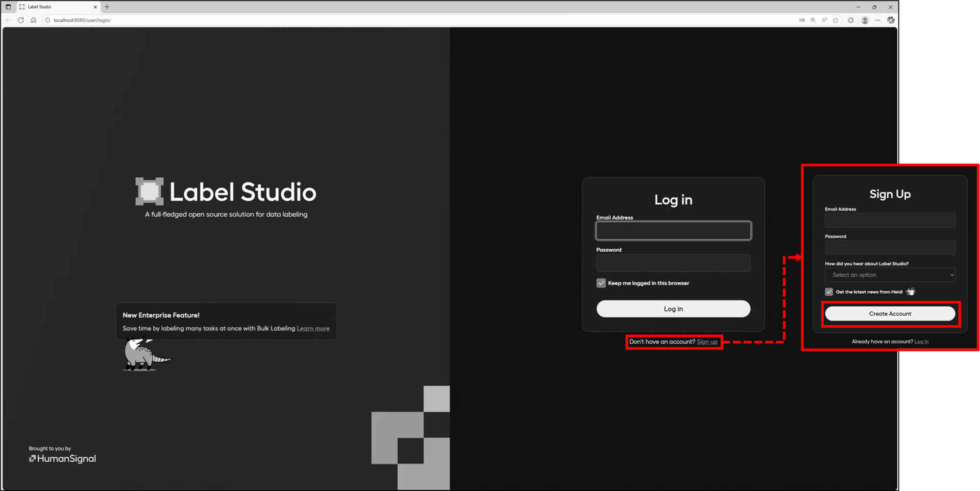Screen dimensions: 980x491
Task: Select the Label Studio browser tab
Action: coord(54,7)
